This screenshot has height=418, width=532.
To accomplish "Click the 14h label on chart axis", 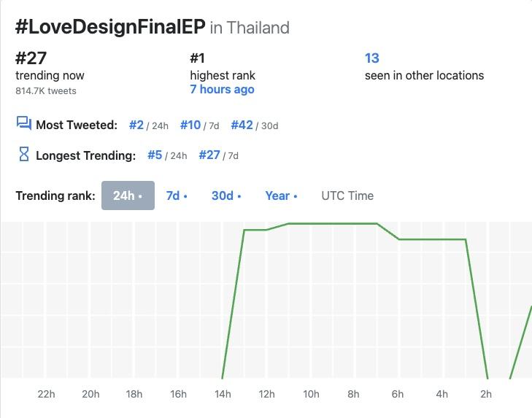I will click(222, 394).
